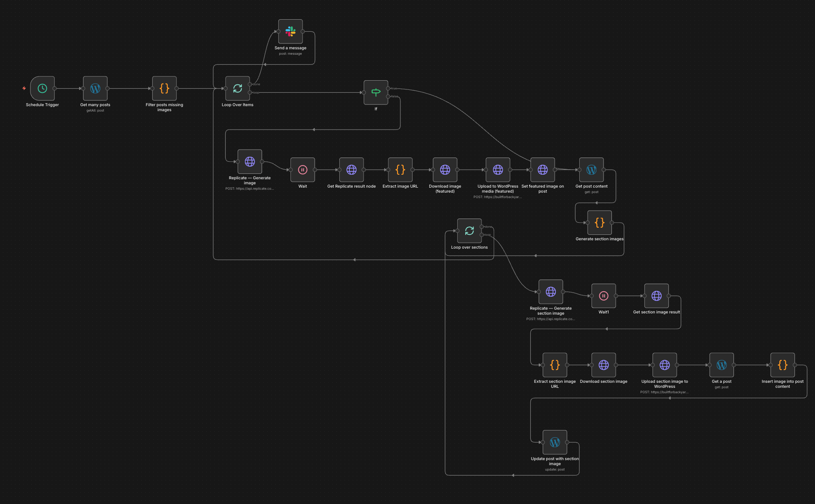Open the Get many posts WordPress node
The width and height of the screenshot is (815, 504).
[95, 88]
